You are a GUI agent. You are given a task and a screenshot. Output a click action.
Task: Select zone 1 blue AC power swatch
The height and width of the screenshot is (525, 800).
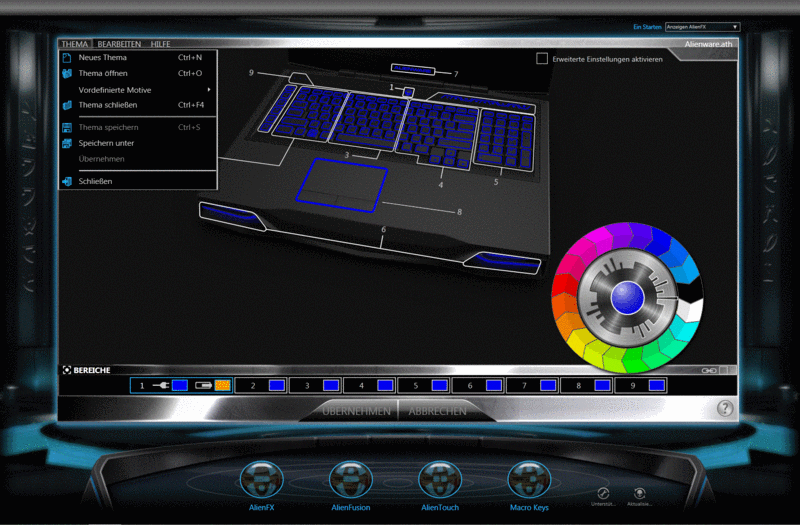click(x=180, y=385)
